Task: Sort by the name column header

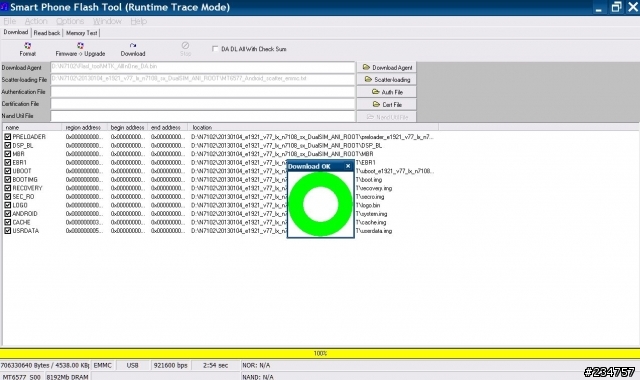Action: tap(32, 127)
